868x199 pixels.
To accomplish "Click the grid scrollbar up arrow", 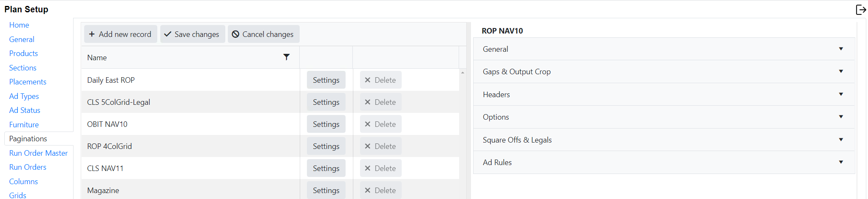I will pos(462,73).
